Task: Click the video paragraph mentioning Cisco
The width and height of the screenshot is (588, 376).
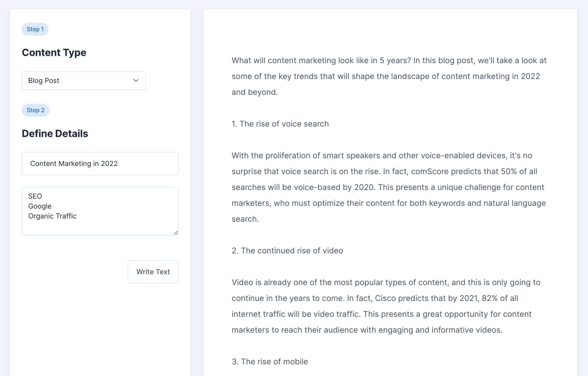Action: click(x=386, y=306)
